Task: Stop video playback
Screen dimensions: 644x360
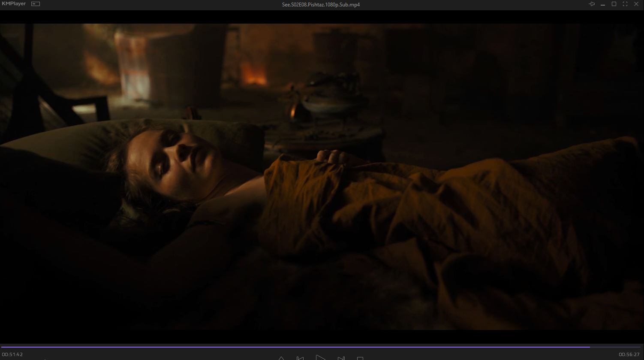Action: (360, 358)
